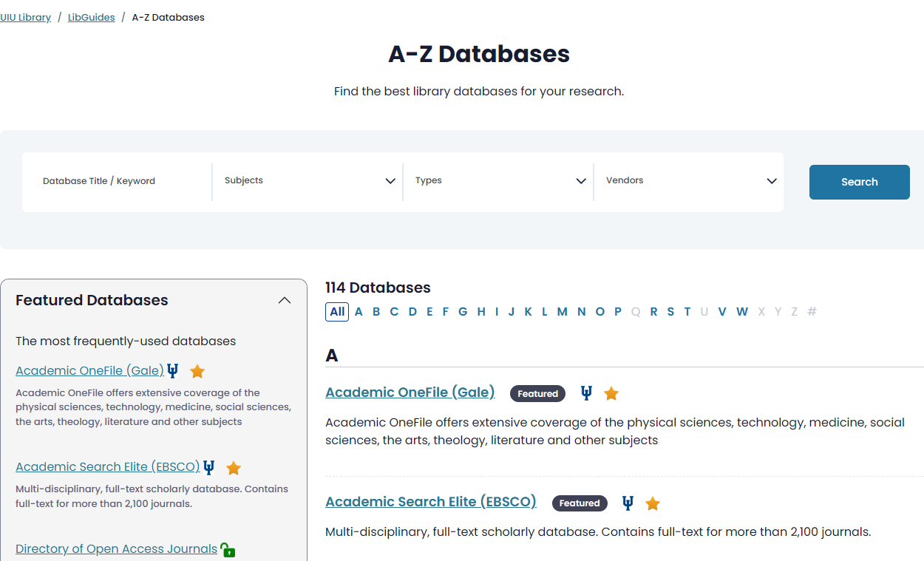Image resolution: width=924 pixels, height=561 pixels.
Task: Open Academic OneFile (Gale) in sidebar
Action: [x=90, y=371]
